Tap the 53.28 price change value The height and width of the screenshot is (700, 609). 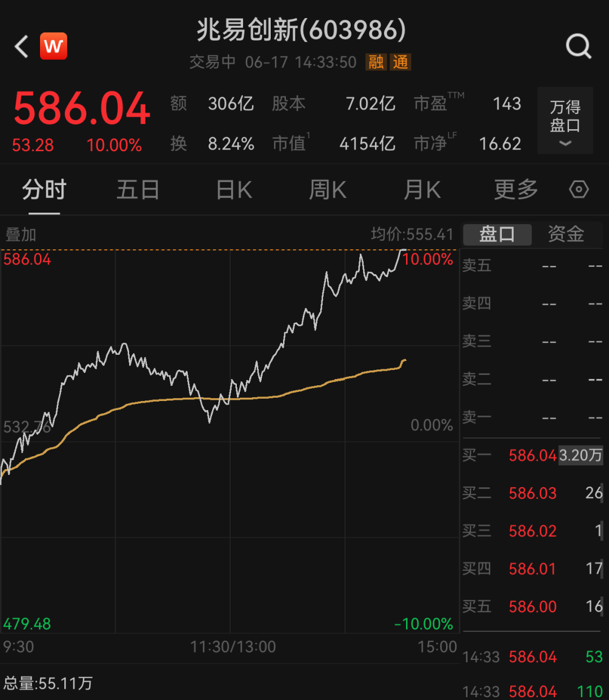click(33, 146)
